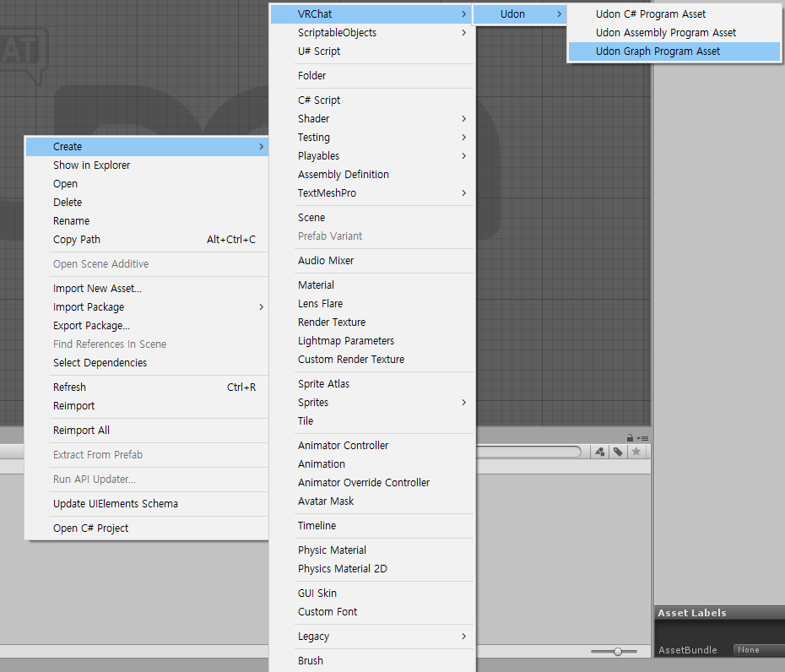Click Reimport entry
This screenshot has width=785, height=672.
pos(147,405)
